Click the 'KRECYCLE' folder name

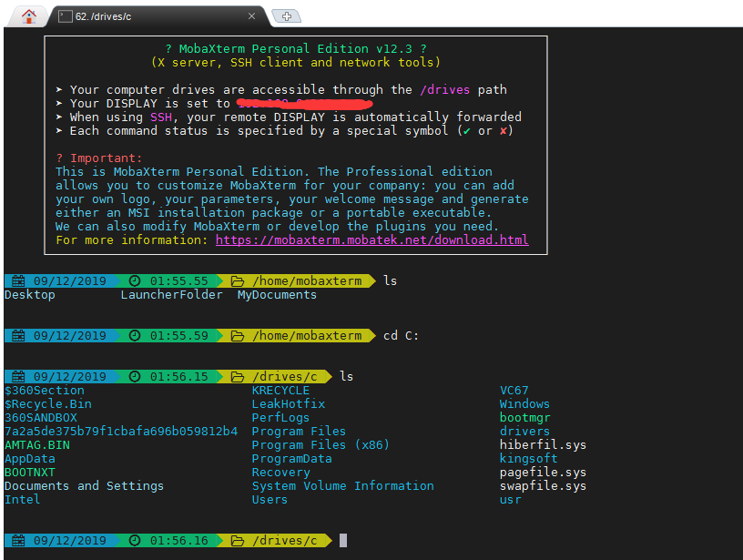click(x=280, y=391)
